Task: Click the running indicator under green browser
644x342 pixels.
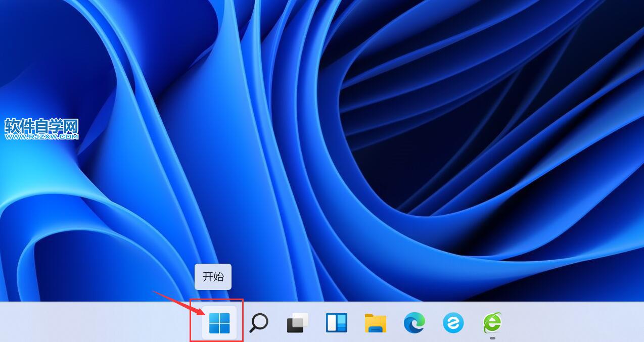Action: [x=492, y=338]
